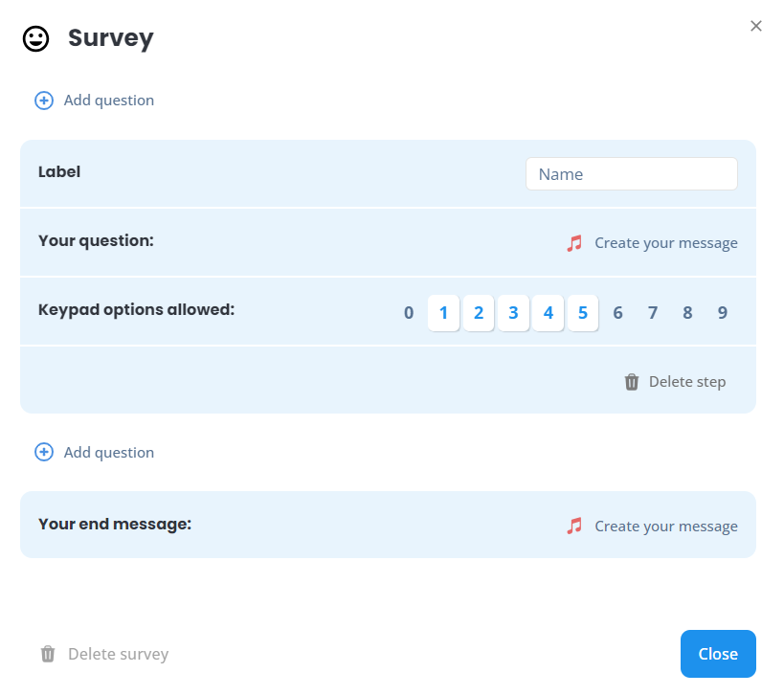The height and width of the screenshot is (695, 784).
Task: Toggle keypad option 2 off
Action: [x=479, y=313]
